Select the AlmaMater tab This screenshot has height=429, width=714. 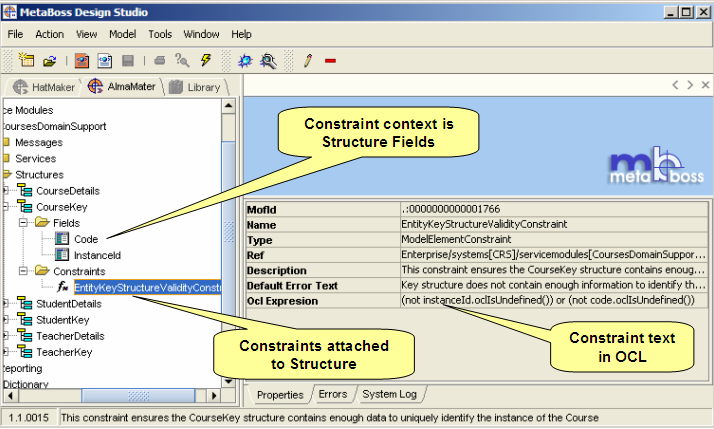point(122,86)
